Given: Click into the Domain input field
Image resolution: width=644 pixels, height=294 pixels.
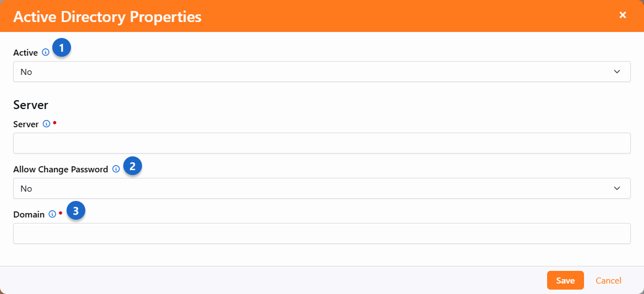Looking at the screenshot, I should (x=321, y=233).
